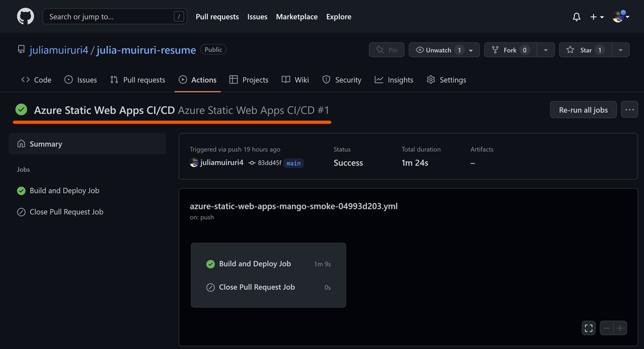The height and width of the screenshot is (349, 644).
Task: Click the Azure Static Web Apps CI/CD workflow title
Action: click(x=104, y=110)
